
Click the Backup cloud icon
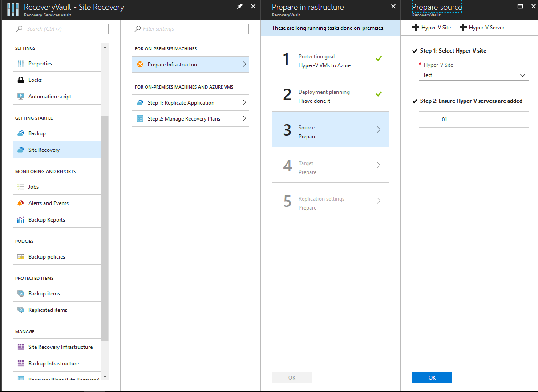pyautogui.click(x=20, y=133)
